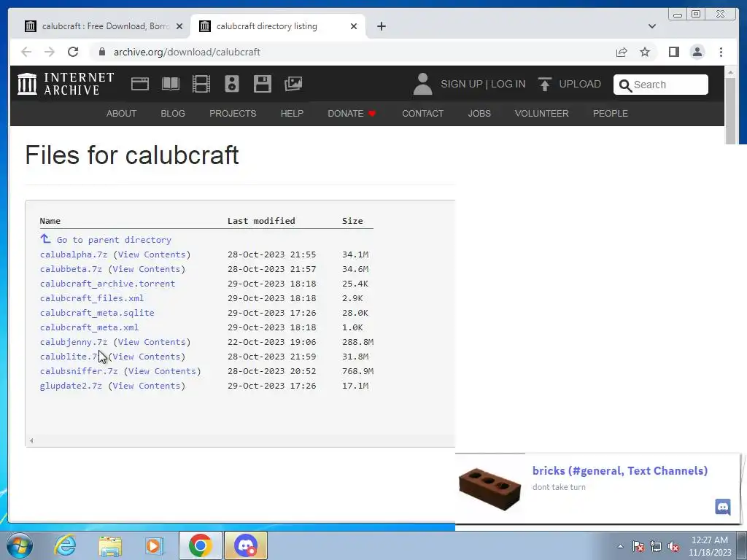Open the BLOG menu item
The image size is (747, 560).
click(172, 113)
